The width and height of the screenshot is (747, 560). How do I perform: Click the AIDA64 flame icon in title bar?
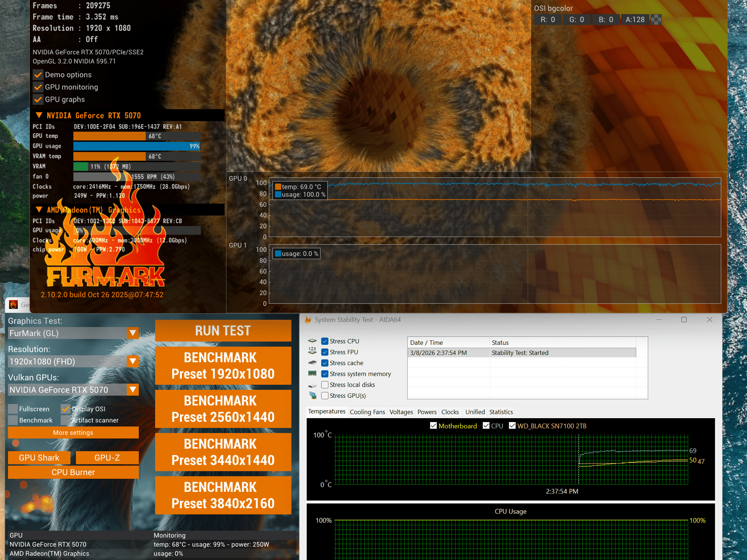(308, 320)
